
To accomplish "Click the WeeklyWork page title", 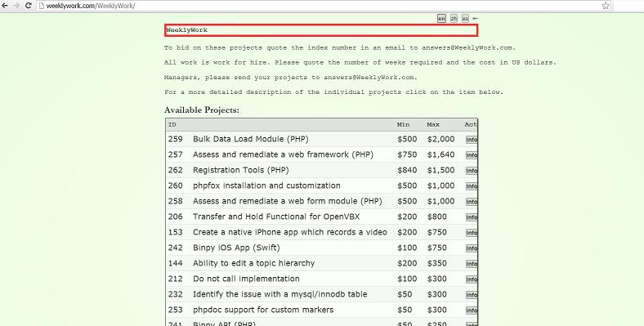I will [187, 30].
